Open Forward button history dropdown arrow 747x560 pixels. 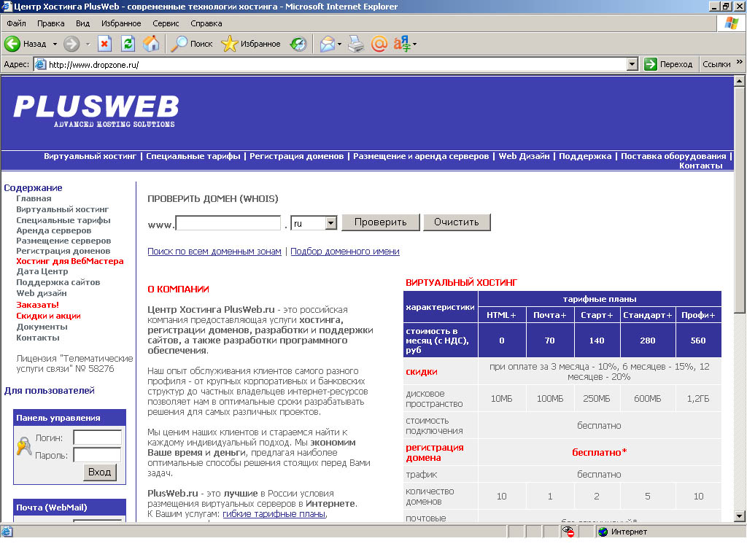pyautogui.click(x=88, y=44)
